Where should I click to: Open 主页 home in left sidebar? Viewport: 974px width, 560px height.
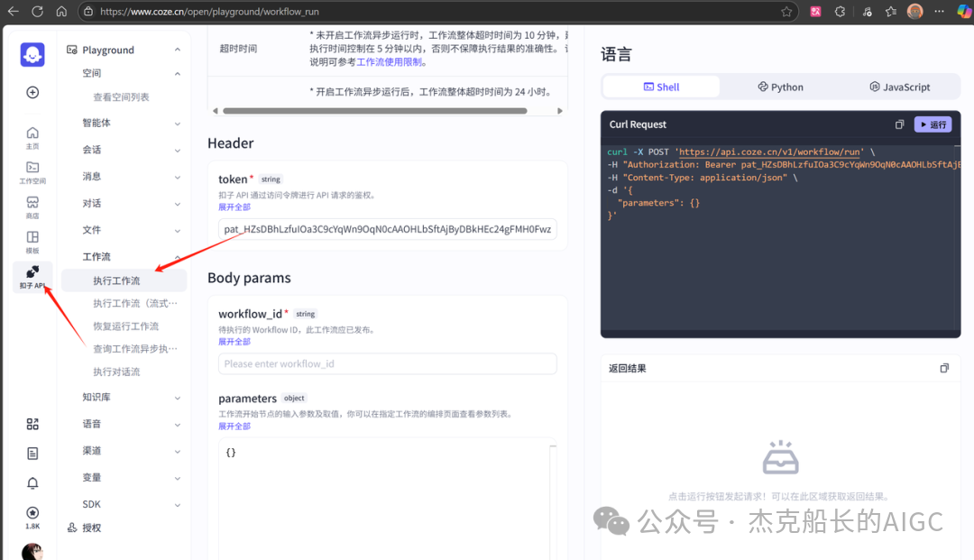[x=32, y=138]
